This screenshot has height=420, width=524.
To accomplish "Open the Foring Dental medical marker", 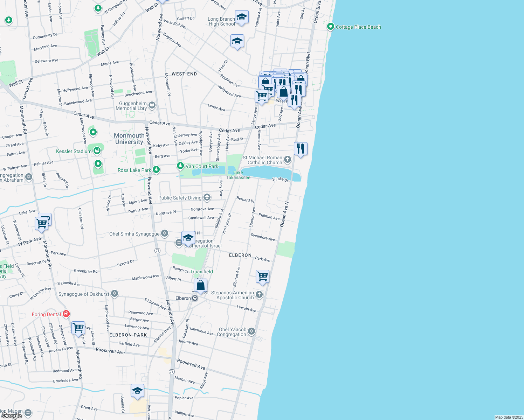I will [66, 314].
